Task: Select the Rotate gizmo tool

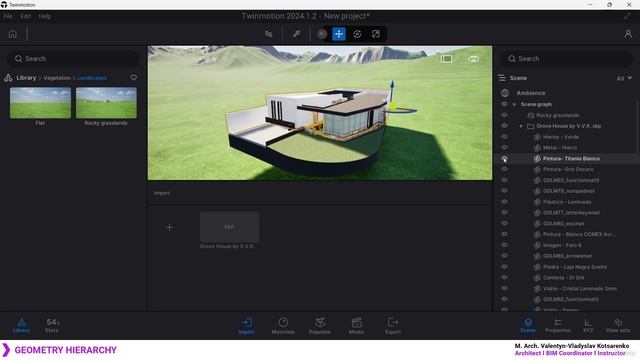Action: pos(357,34)
